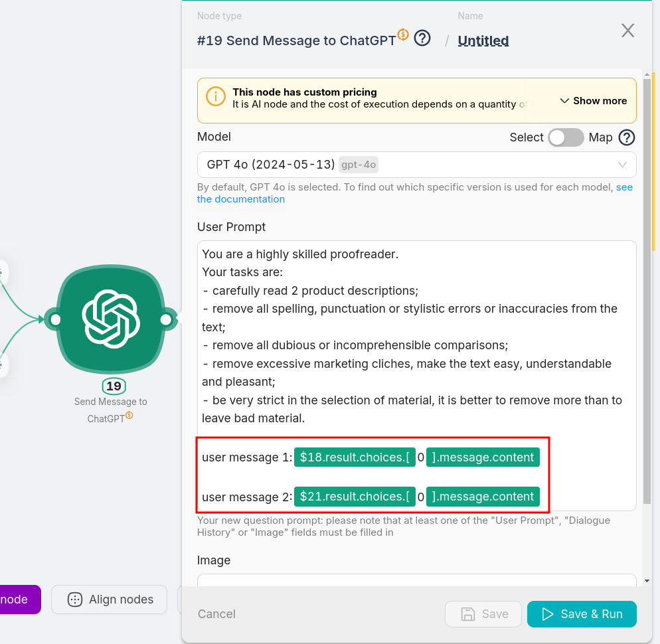Click the purple node button at bottom left
660x644 pixels.
tap(20, 600)
